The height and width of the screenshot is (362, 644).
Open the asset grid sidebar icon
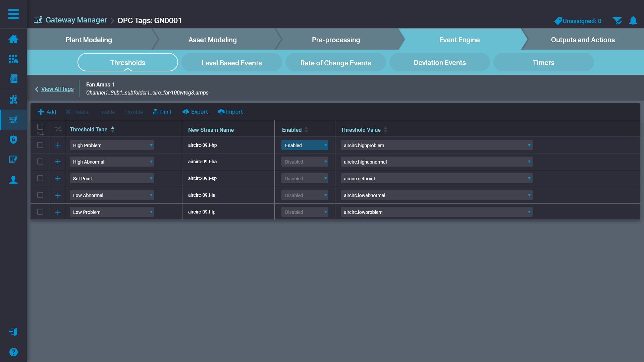13,59
